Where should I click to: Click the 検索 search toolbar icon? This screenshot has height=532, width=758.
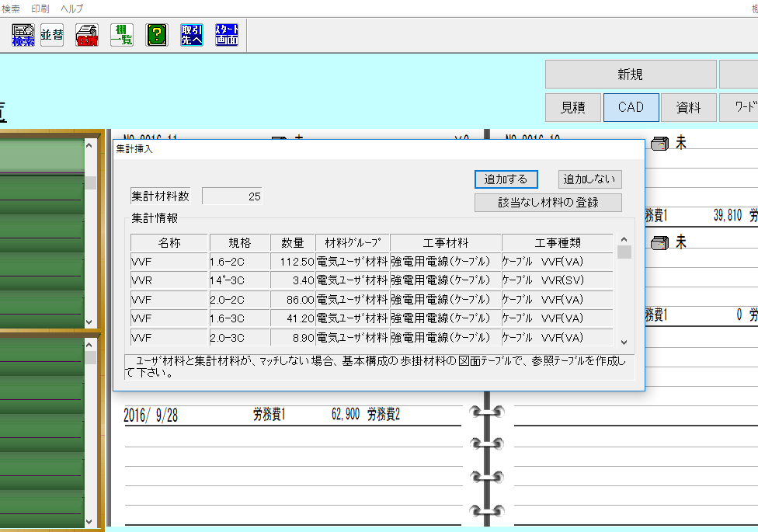23,35
